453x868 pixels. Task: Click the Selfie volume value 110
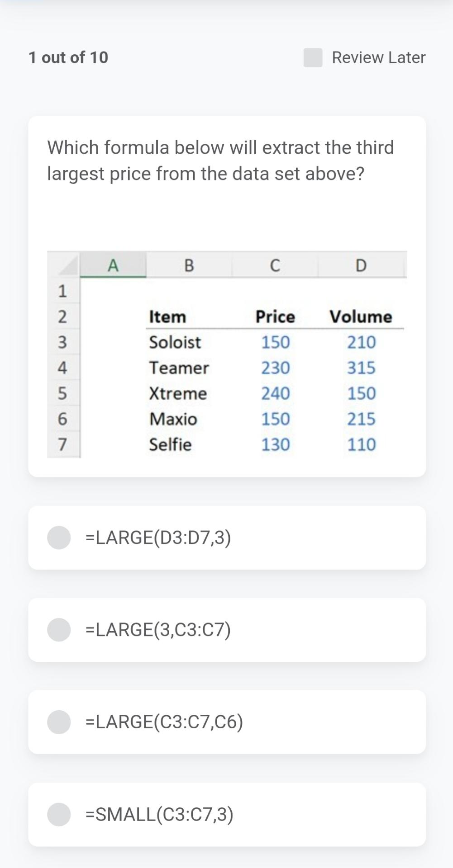pyautogui.click(x=361, y=444)
